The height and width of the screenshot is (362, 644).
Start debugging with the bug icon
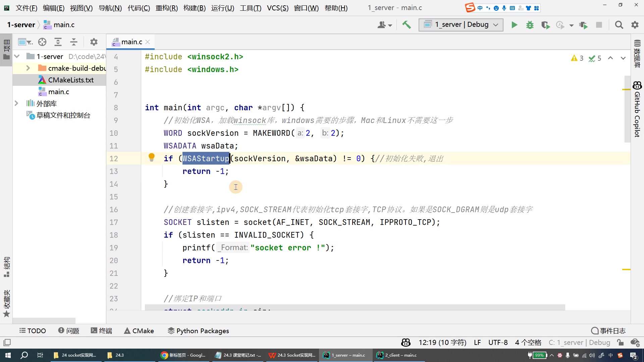[530, 25]
